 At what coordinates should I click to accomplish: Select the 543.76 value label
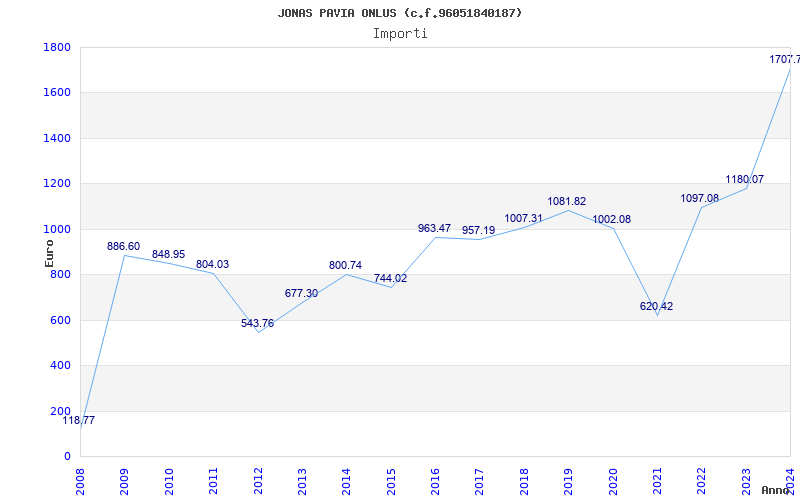(x=260, y=323)
